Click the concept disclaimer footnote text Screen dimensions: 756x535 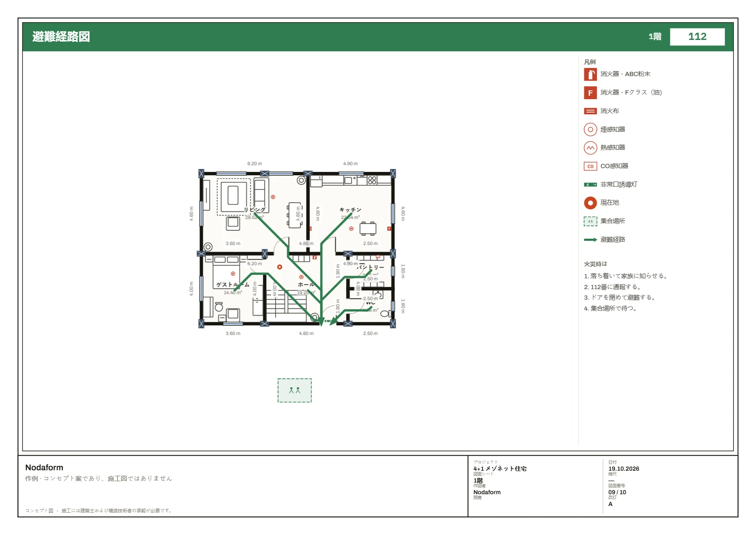coord(98,511)
